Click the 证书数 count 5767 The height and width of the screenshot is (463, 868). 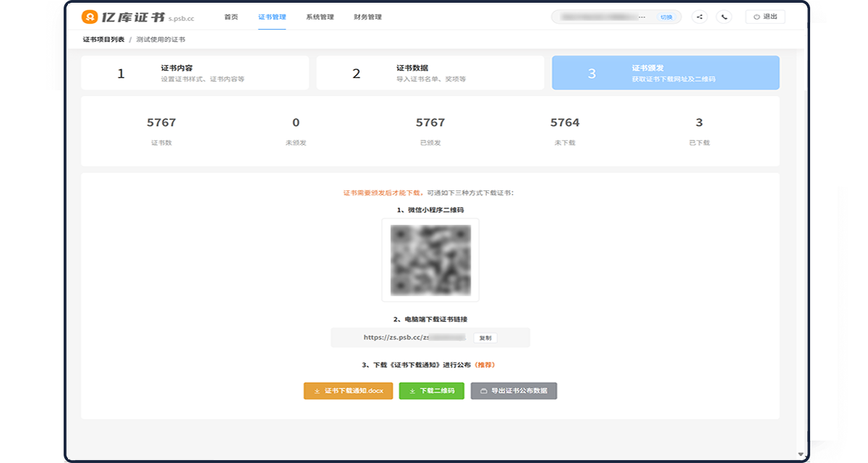pyautogui.click(x=161, y=123)
